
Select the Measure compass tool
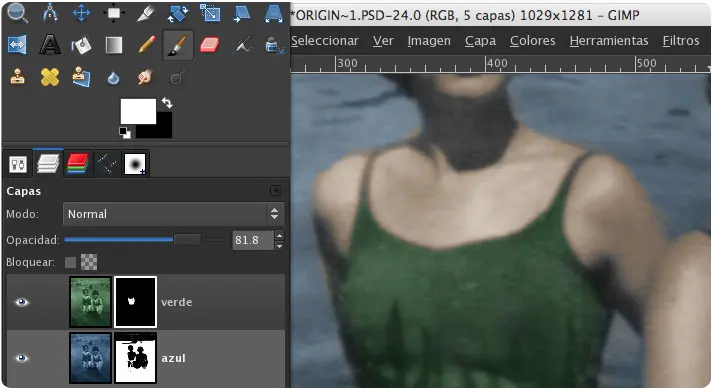click(x=50, y=13)
